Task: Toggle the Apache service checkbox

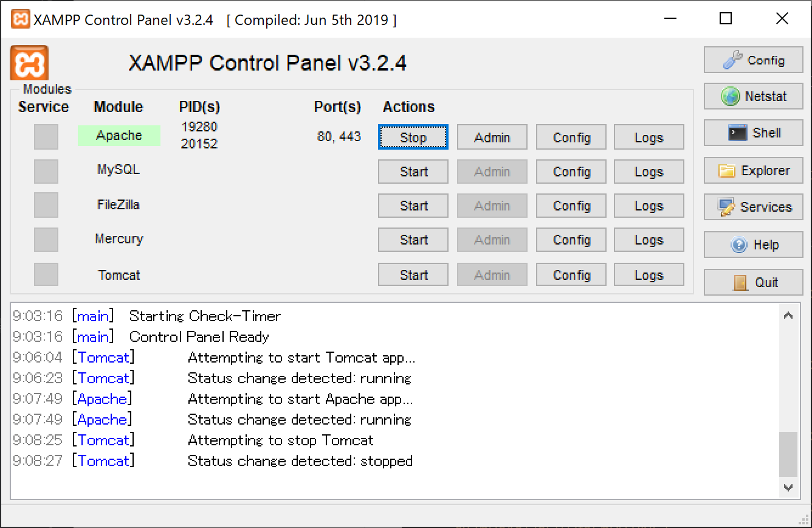Action: coord(46,137)
